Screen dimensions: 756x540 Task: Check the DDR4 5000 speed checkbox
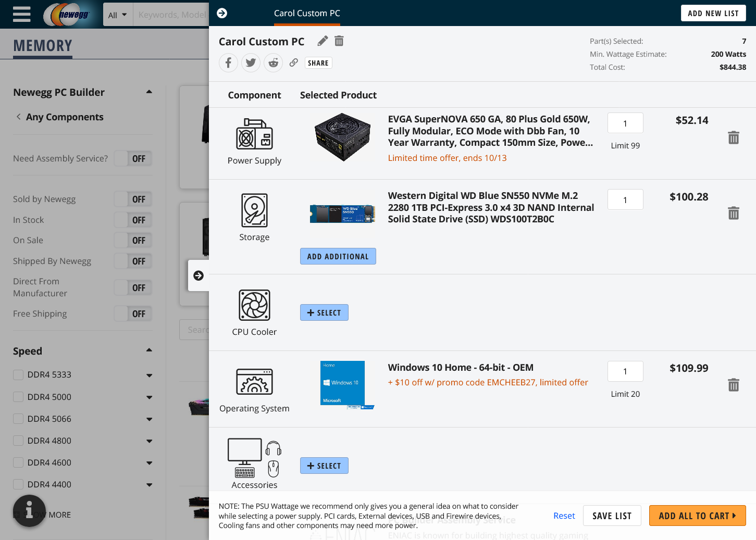point(18,397)
